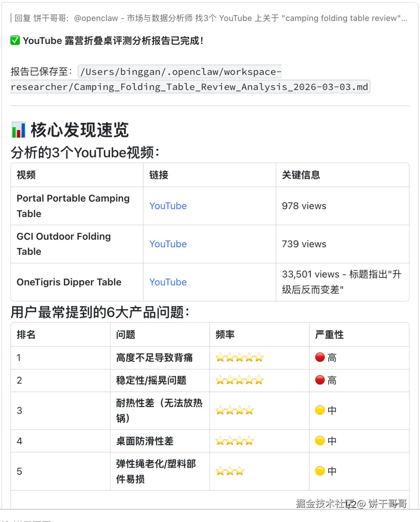The width and height of the screenshot is (420, 522).
Task: Click the red 高 severity in 高度不足导致背痛 row
Action: [x=326, y=358]
